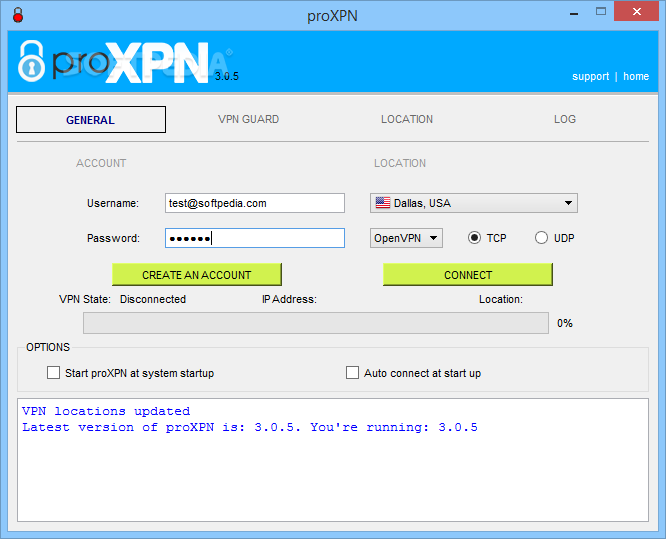666x539 pixels.
Task: Enable Auto connect at start up
Action: point(353,373)
